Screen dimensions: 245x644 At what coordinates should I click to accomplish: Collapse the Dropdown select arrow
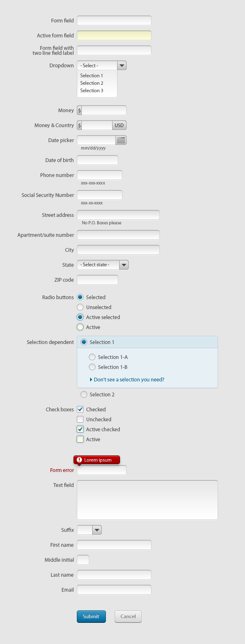click(122, 66)
